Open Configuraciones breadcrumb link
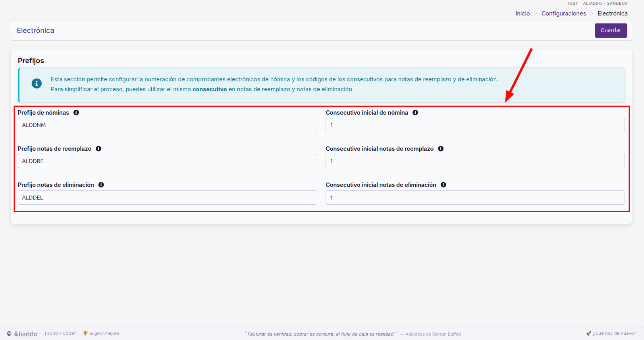This screenshot has width=644, height=340. [564, 13]
